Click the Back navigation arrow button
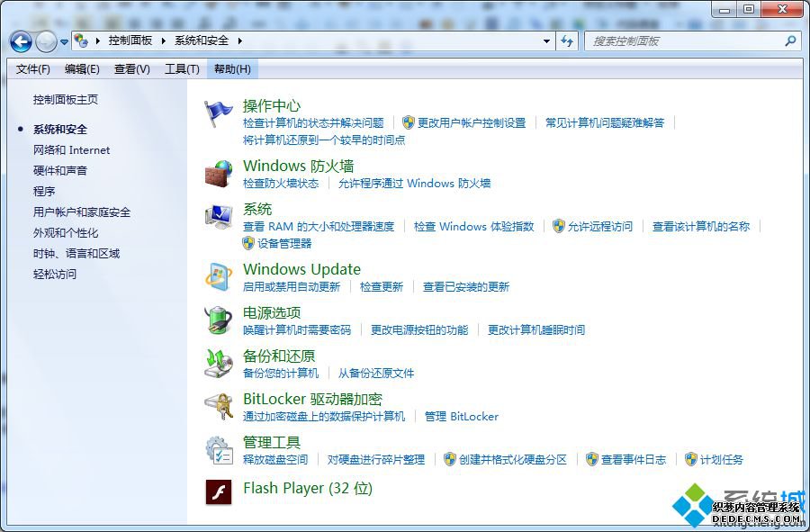Viewport: 810px width, 532px height. coord(22,41)
